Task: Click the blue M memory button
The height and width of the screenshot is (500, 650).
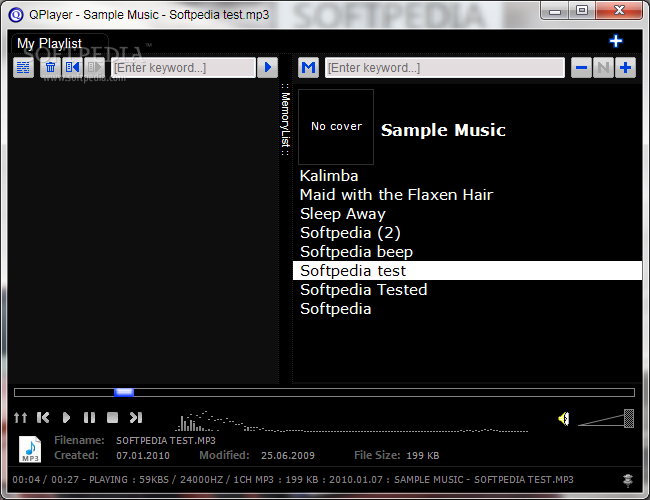Action: (x=308, y=68)
